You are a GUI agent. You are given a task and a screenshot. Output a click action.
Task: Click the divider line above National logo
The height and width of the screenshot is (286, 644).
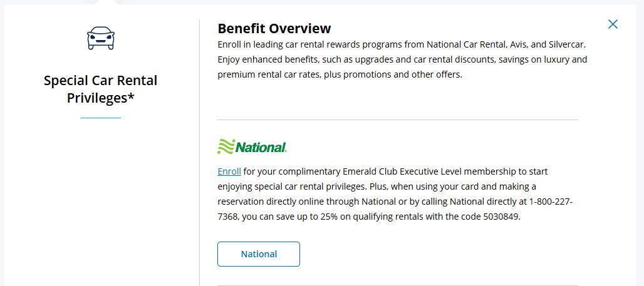(397, 120)
